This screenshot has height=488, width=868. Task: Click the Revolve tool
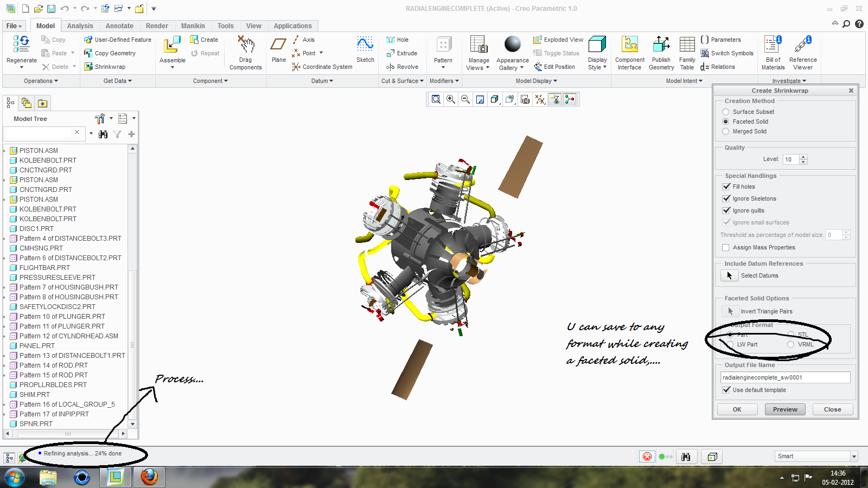click(402, 67)
